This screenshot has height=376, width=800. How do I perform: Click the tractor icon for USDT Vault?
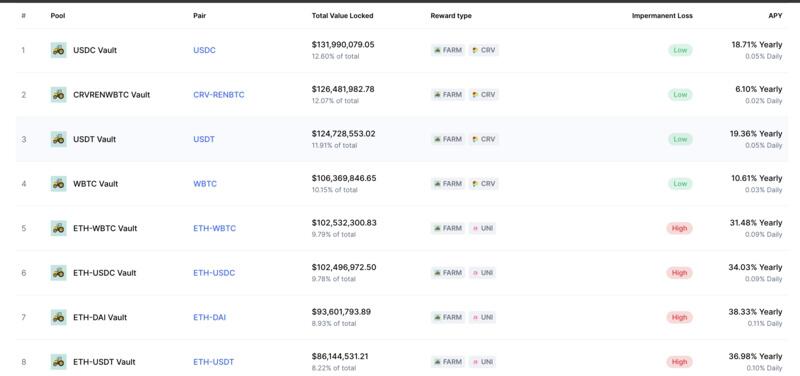(x=59, y=139)
